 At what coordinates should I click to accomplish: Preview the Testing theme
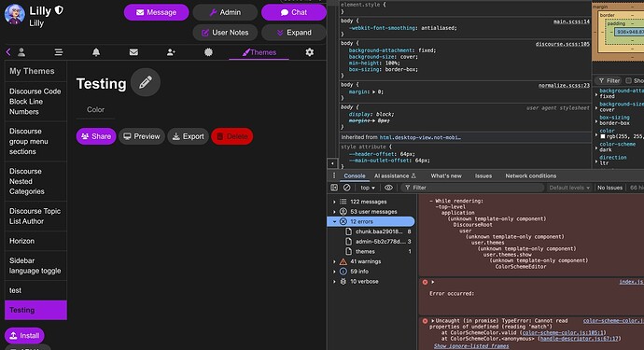(142, 136)
